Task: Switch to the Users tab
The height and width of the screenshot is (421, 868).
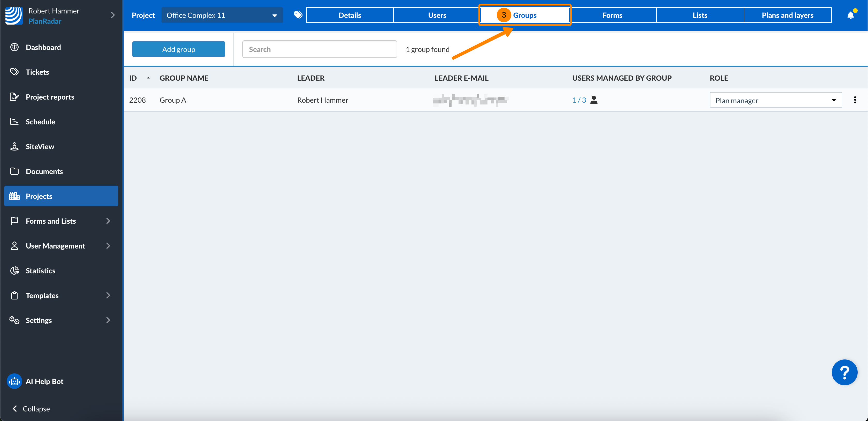Action: click(437, 15)
